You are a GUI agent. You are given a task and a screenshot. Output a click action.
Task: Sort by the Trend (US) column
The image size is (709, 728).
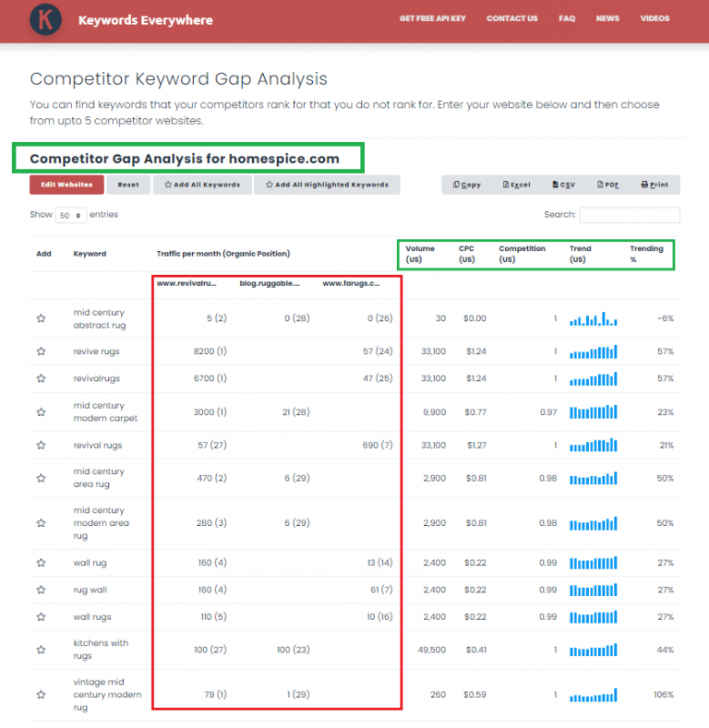click(581, 254)
